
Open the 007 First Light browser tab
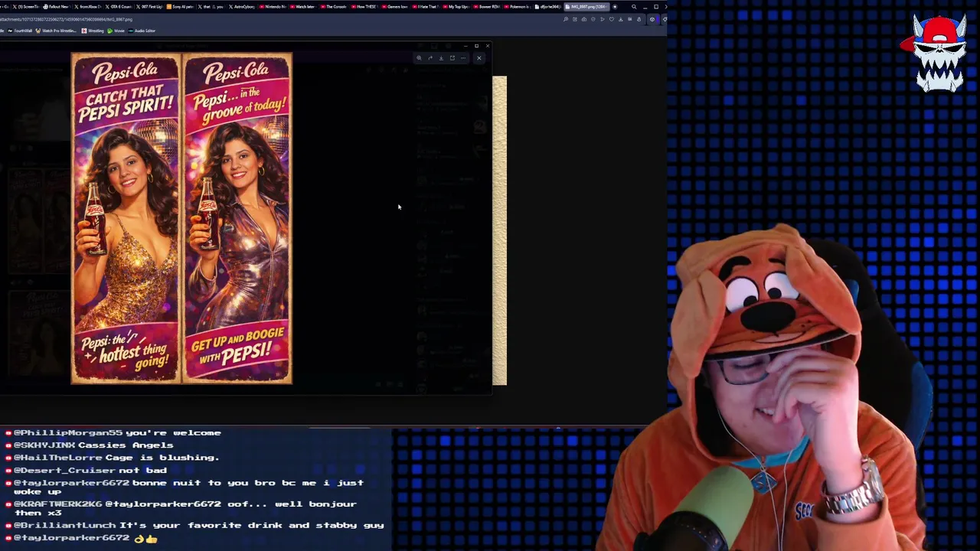[x=150, y=6]
